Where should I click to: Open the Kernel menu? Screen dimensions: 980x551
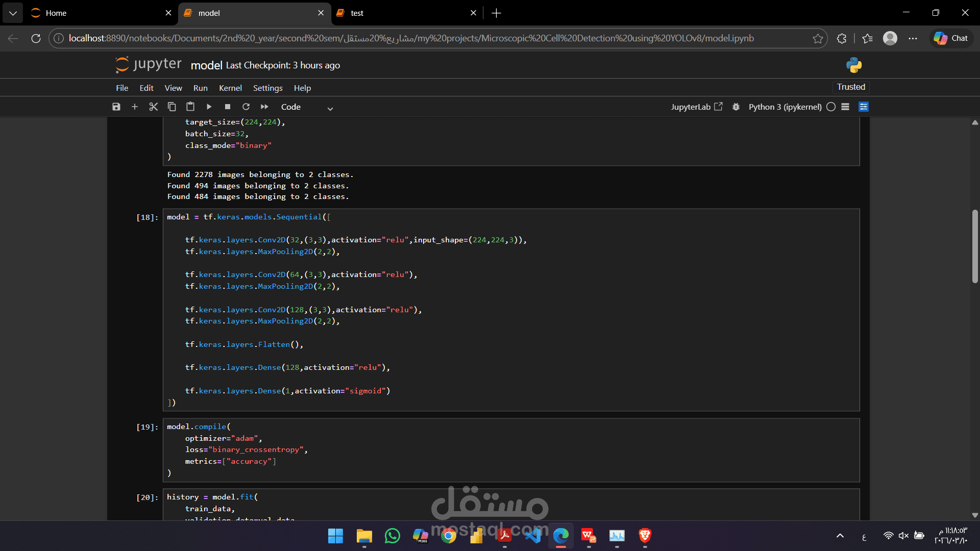pos(230,88)
